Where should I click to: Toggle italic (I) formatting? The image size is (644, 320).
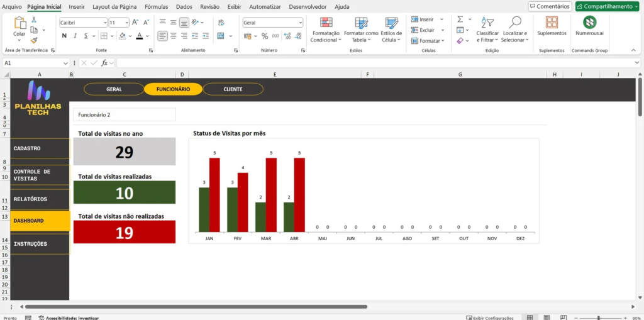point(74,36)
